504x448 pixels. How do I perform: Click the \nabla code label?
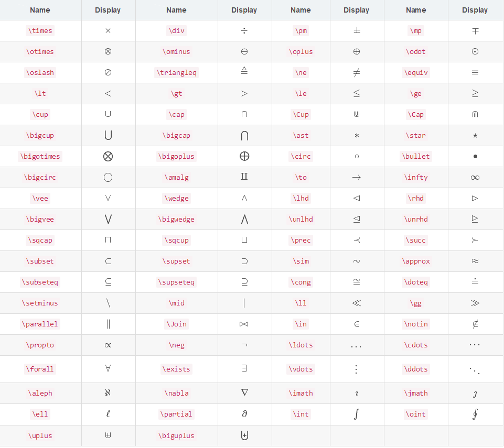pyautogui.click(x=176, y=393)
